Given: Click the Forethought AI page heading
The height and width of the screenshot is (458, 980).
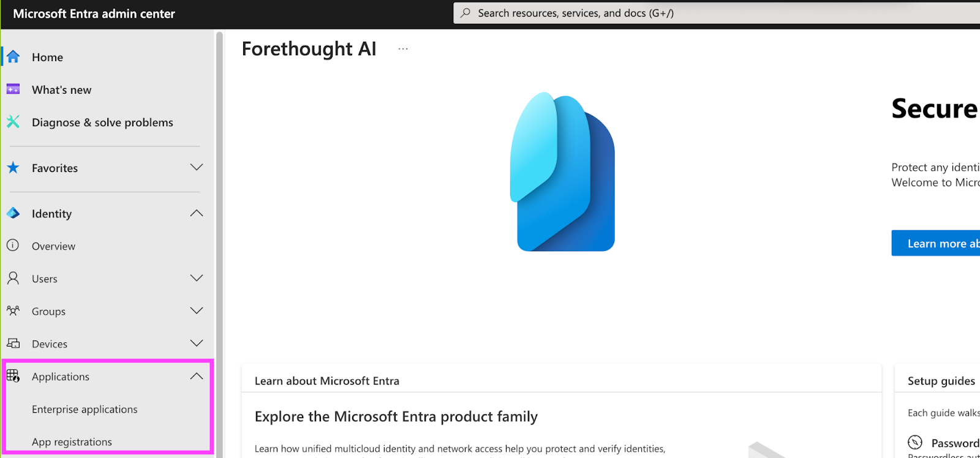Looking at the screenshot, I should pos(309,48).
